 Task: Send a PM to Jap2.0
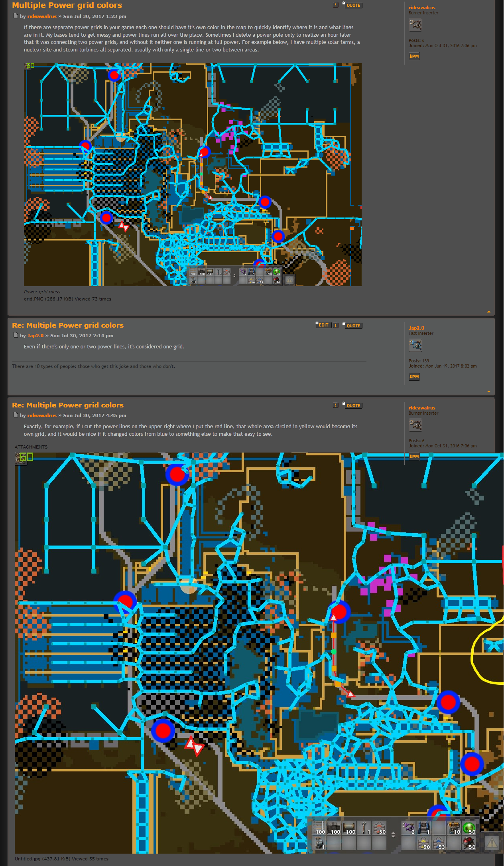click(x=414, y=377)
